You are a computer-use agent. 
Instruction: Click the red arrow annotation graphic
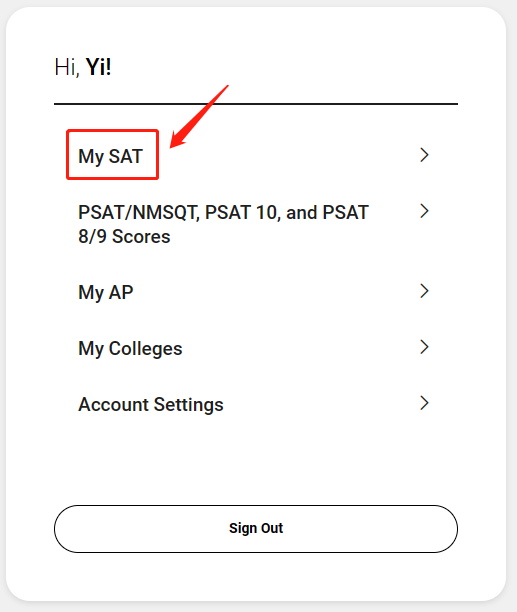(x=199, y=116)
